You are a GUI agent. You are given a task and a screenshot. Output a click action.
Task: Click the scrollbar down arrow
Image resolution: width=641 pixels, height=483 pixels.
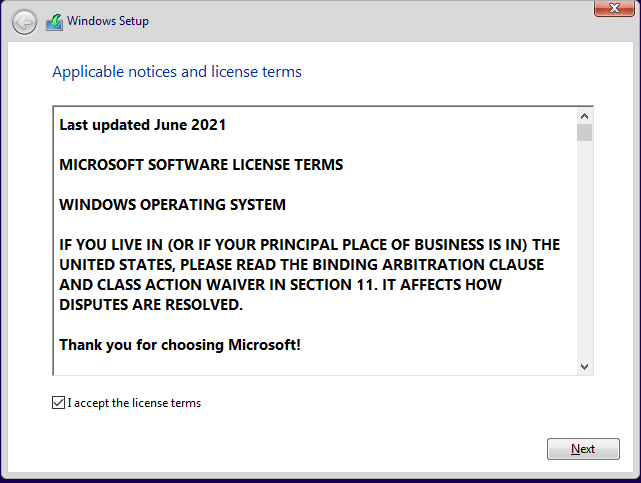585,367
